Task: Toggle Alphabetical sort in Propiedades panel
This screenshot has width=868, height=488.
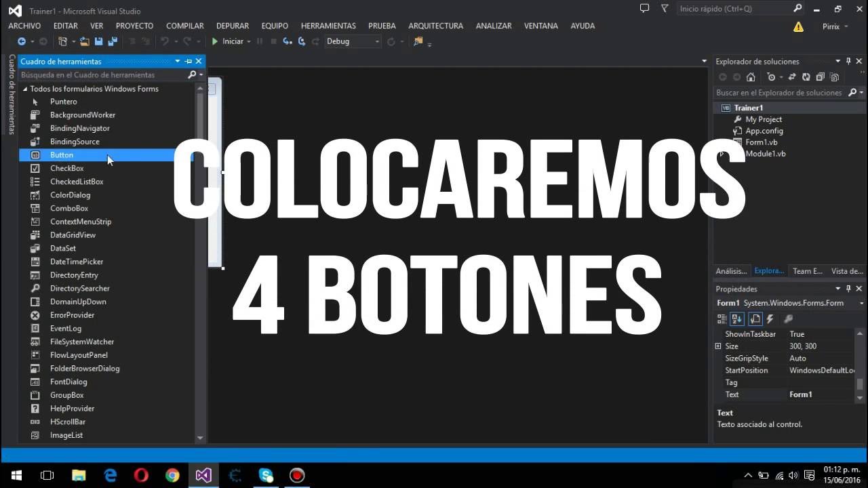Action: coord(738,319)
